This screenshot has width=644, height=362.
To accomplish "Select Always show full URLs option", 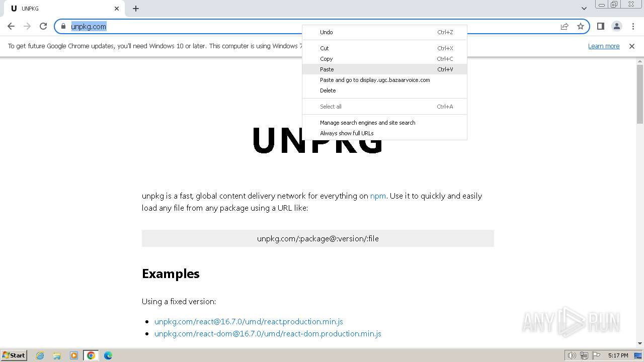I will tap(384, 133).
